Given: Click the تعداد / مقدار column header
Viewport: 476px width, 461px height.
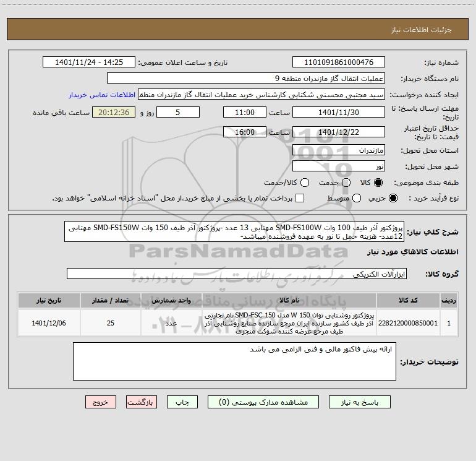Looking at the screenshot, I should click(x=111, y=301).
